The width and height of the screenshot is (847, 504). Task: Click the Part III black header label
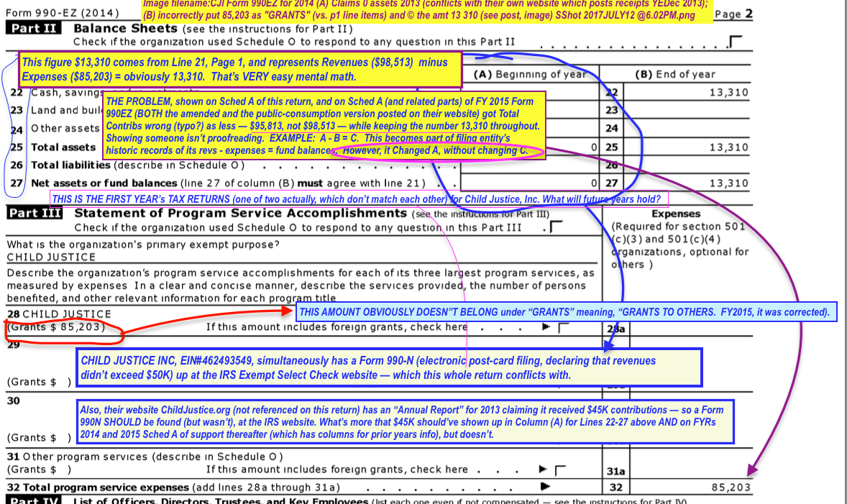coord(33,214)
